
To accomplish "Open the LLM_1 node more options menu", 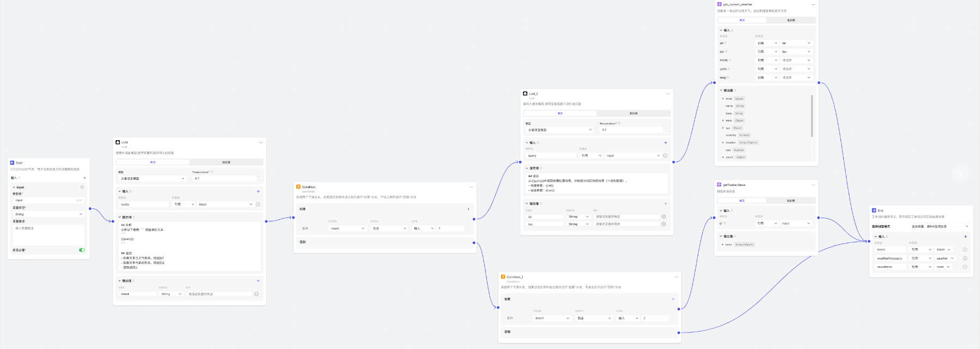I will tap(668, 94).
